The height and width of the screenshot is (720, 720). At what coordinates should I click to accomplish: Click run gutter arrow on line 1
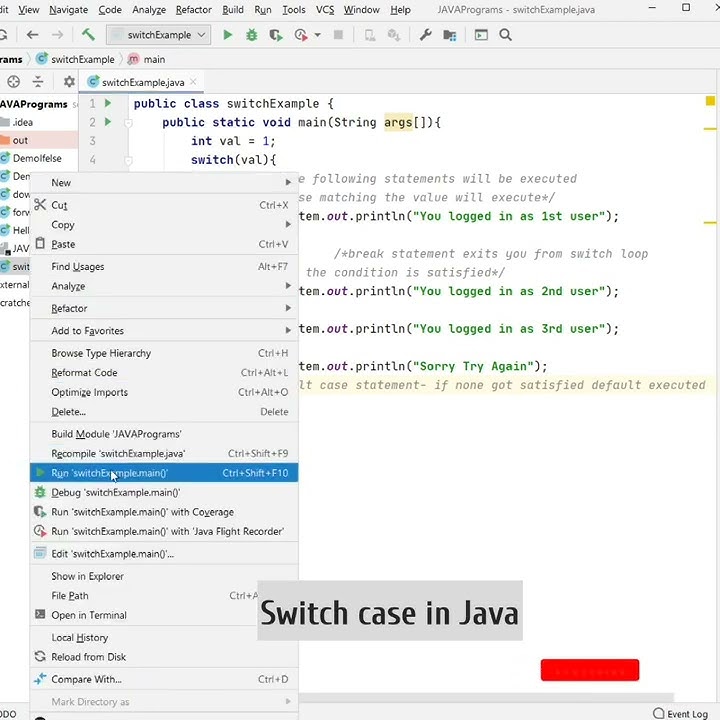[108, 103]
